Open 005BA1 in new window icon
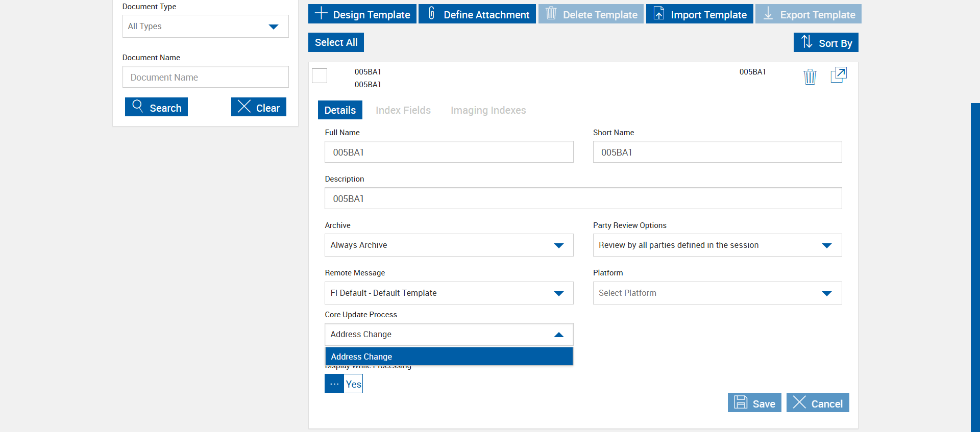This screenshot has height=432, width=980. (838, 75)
